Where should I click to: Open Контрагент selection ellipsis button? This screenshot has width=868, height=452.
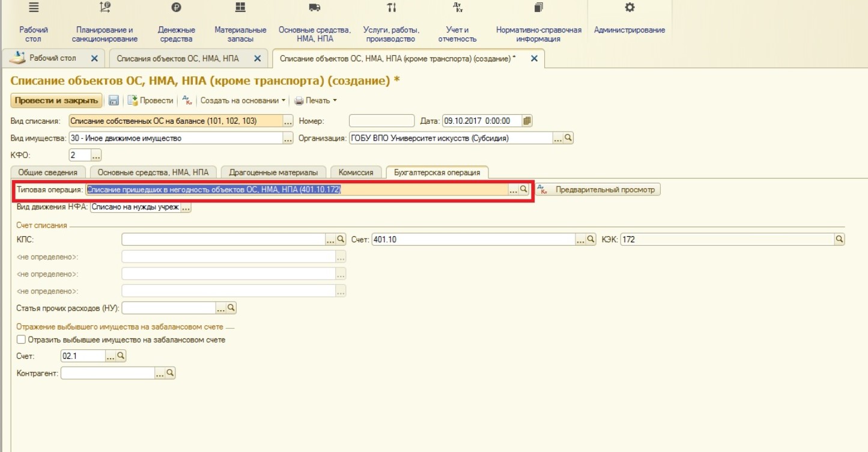[160, 373]
